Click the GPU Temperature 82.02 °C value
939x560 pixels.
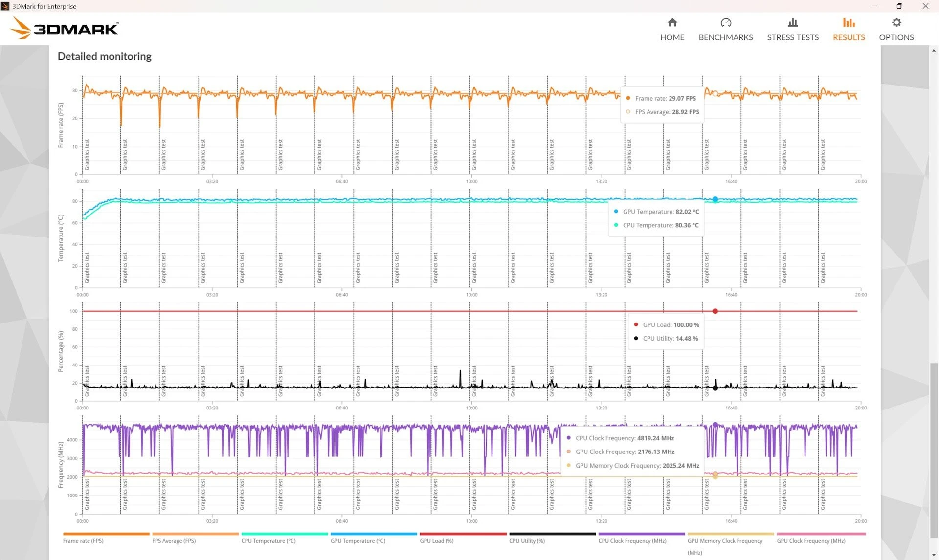point(687,212)
